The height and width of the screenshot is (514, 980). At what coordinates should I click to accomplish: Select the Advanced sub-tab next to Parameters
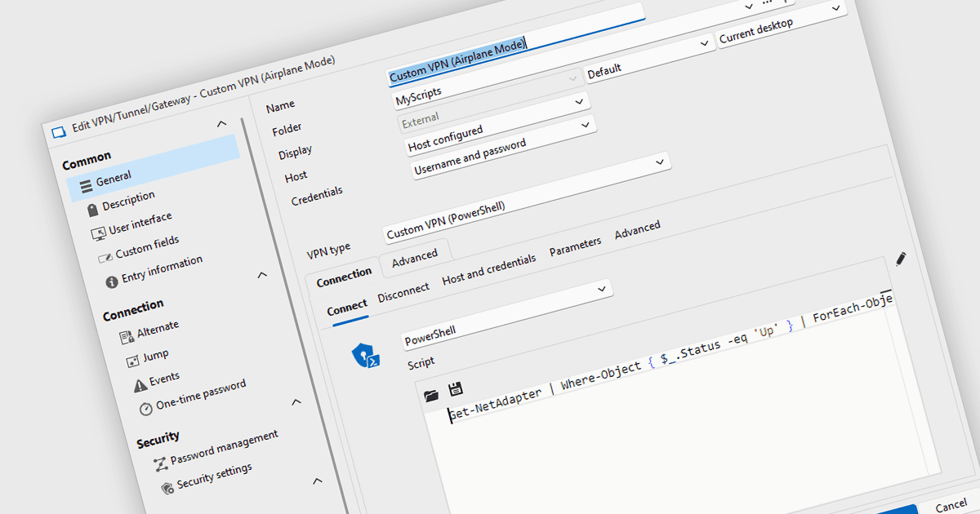(637, 229)
